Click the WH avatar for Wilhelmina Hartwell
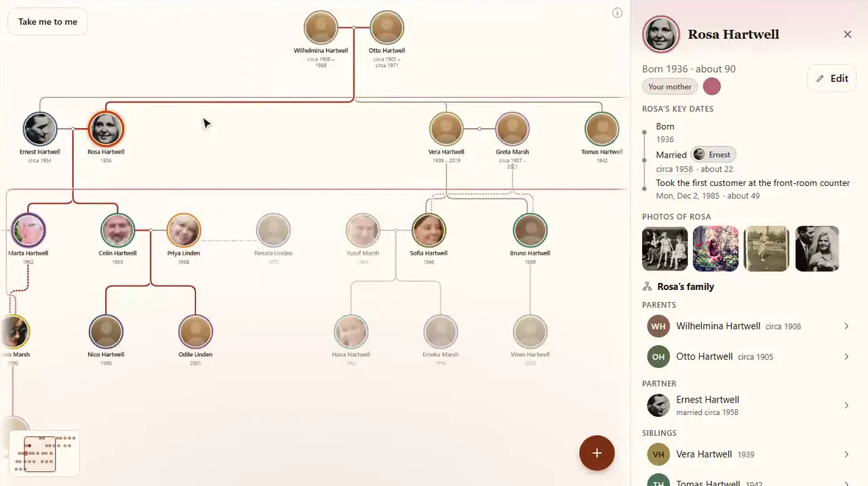Image resolution: width=868 pixels, height=486 pixels. (x=658, y=326)
